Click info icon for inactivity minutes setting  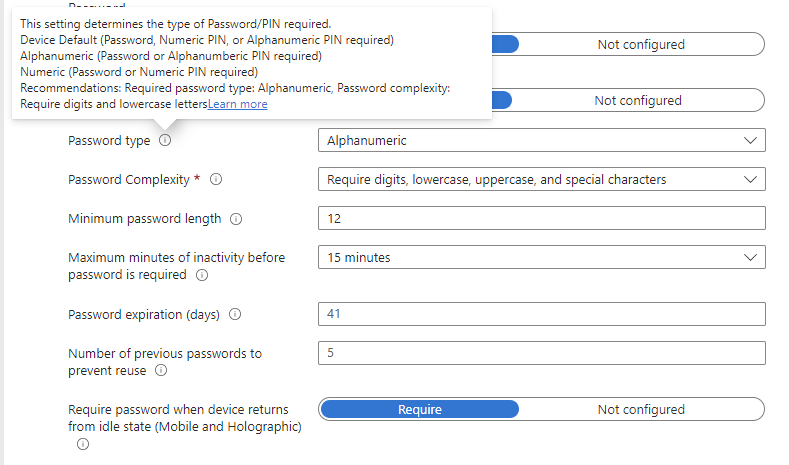(202, 275)
